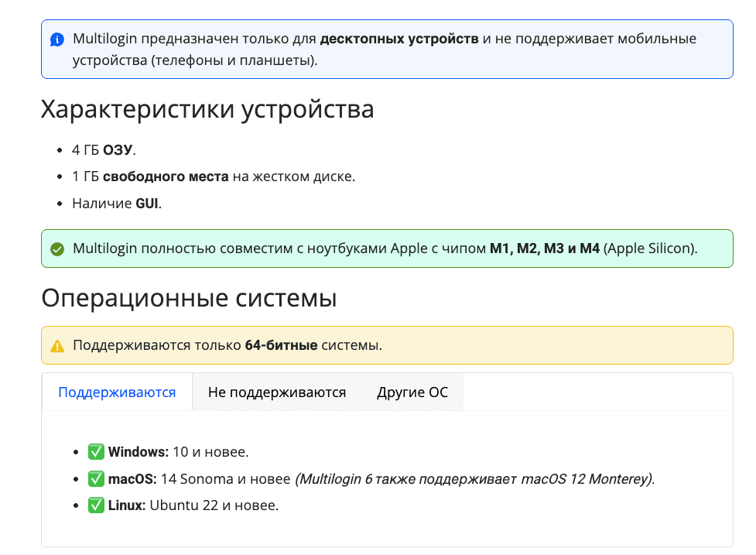
Task: Click the 'Linux: Ubuntu 22' list item
Action: coord(193,505)
